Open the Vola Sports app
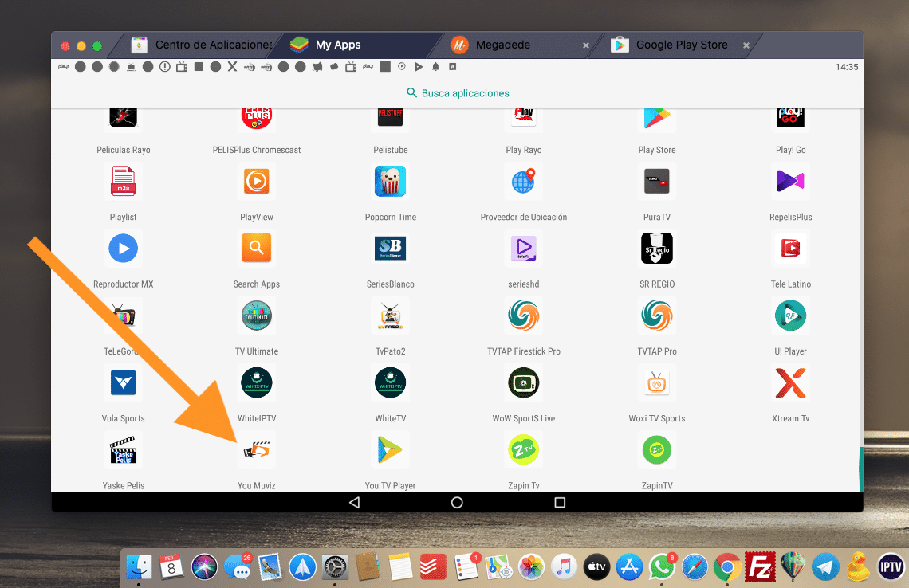 124,384
